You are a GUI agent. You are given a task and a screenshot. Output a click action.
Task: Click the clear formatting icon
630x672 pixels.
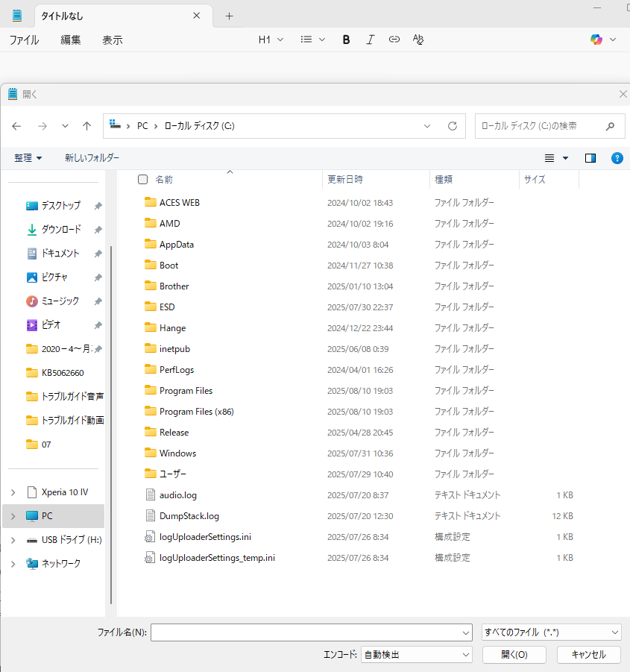418,40
